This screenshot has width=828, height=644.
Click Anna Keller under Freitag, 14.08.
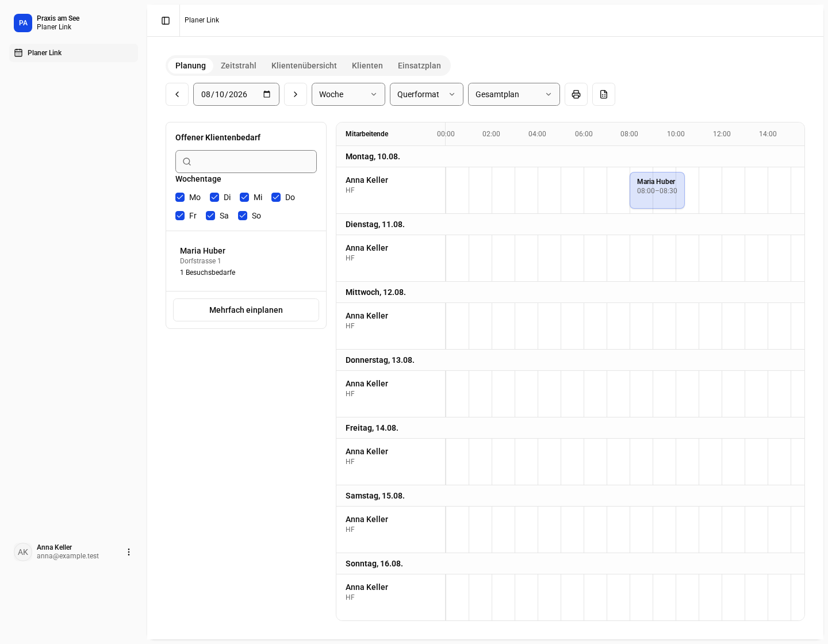click(367, 451)
